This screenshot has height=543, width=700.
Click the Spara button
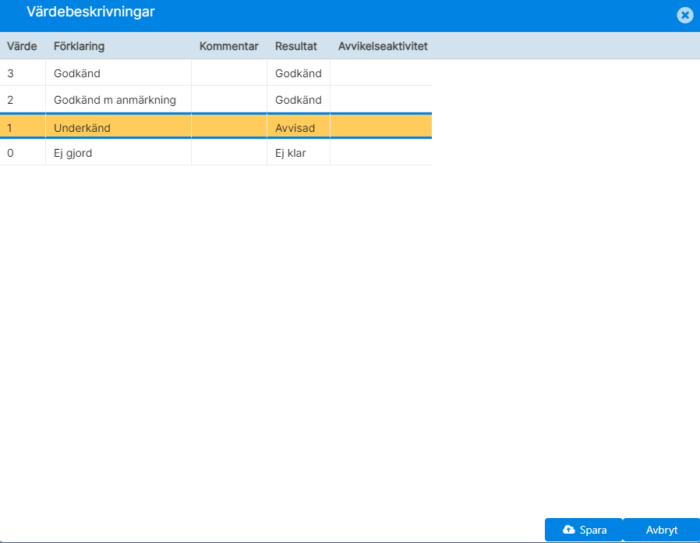tap(583, 530)
